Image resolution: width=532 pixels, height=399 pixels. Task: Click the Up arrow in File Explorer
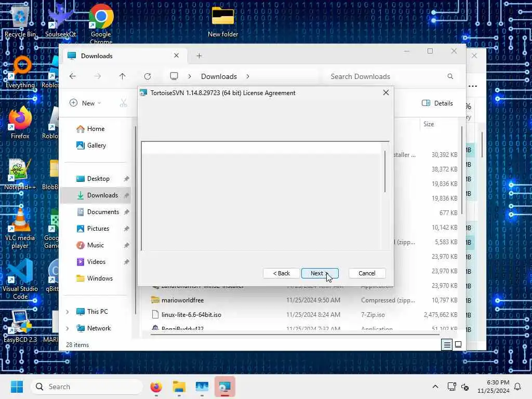coord(123,76)
